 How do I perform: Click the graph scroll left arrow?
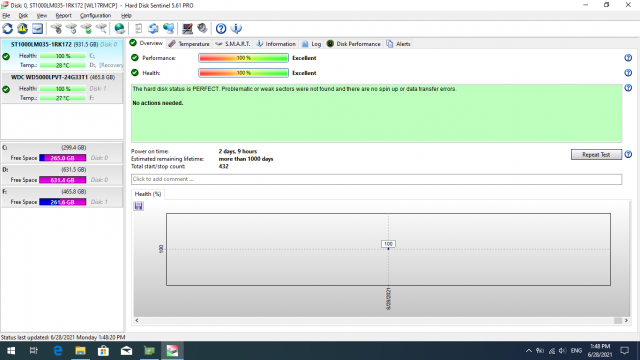137,320
